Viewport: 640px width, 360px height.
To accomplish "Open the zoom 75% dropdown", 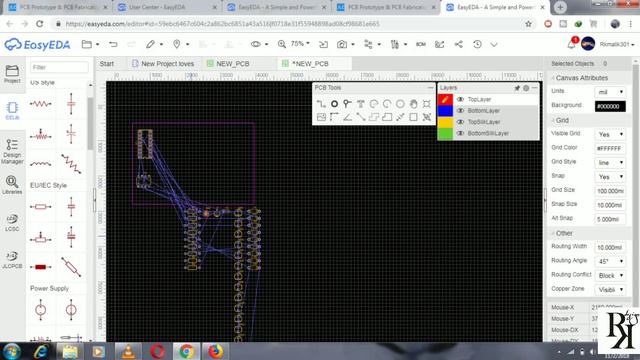I will tap(300, 44).
